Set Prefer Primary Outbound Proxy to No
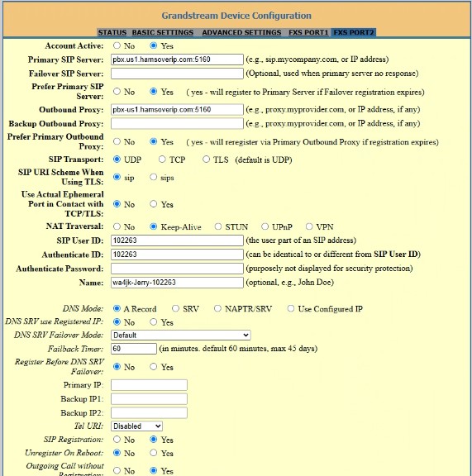The image size is (472, 476). coord(117,141)
